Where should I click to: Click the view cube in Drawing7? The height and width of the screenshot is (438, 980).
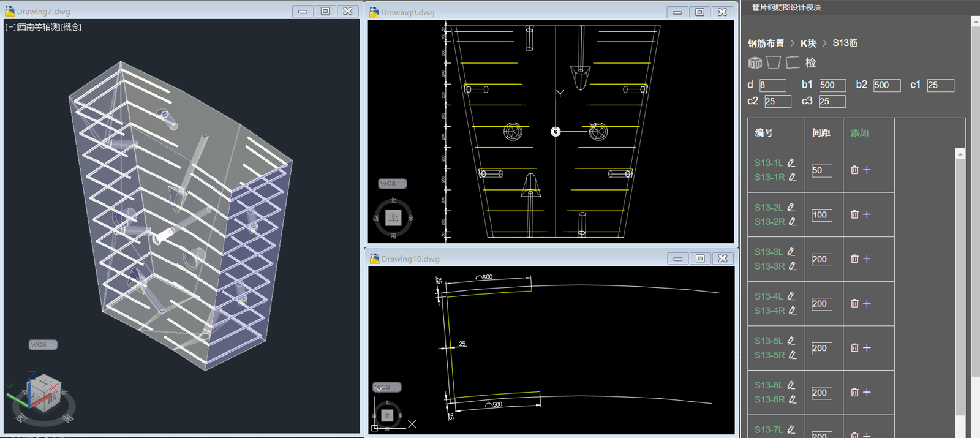point(43,393)
